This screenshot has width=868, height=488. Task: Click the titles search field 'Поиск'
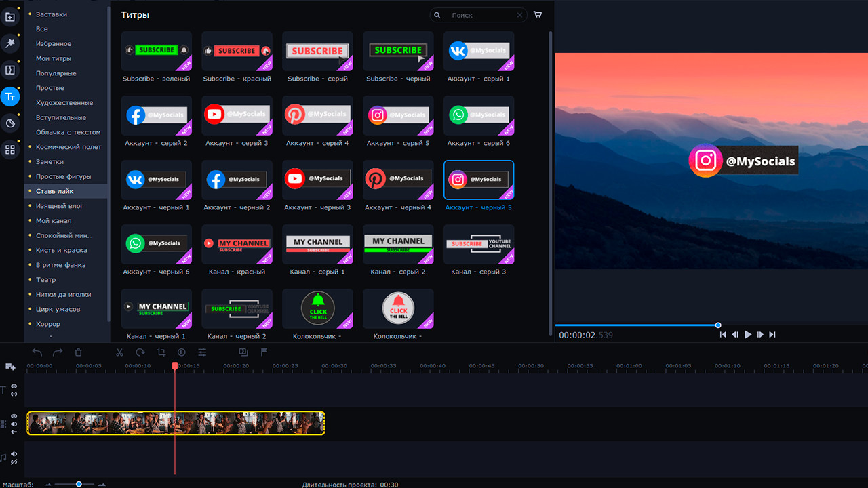pyautogui.click(x=481, y=15)
